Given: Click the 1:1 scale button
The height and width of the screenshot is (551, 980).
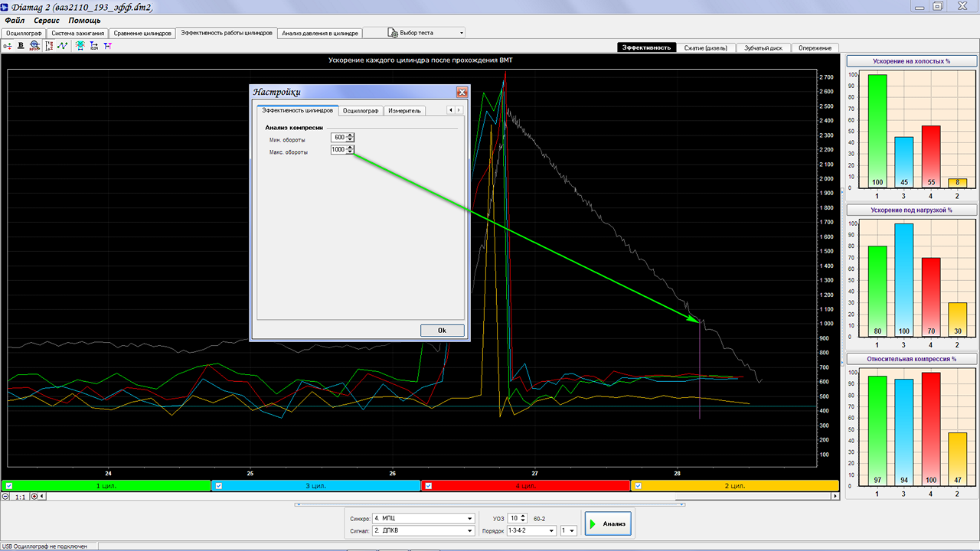Looking at the screenshot, I should [x=20, y=497].
